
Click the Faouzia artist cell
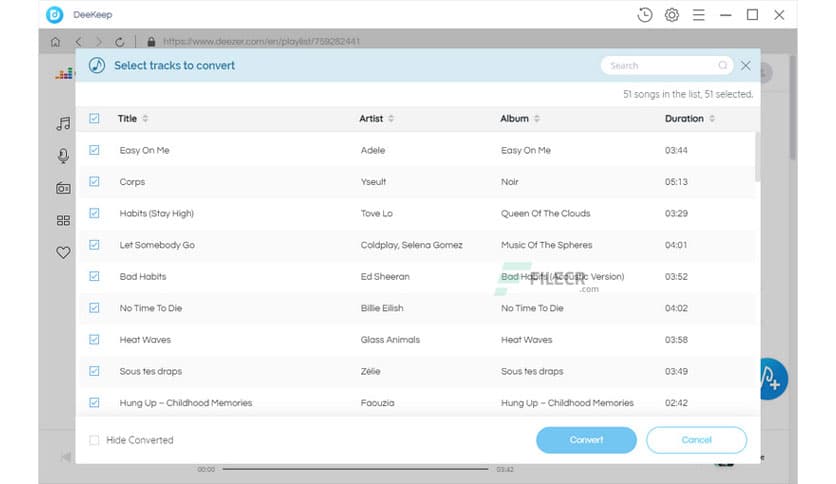pyautogui.click(x=377, y=403)
